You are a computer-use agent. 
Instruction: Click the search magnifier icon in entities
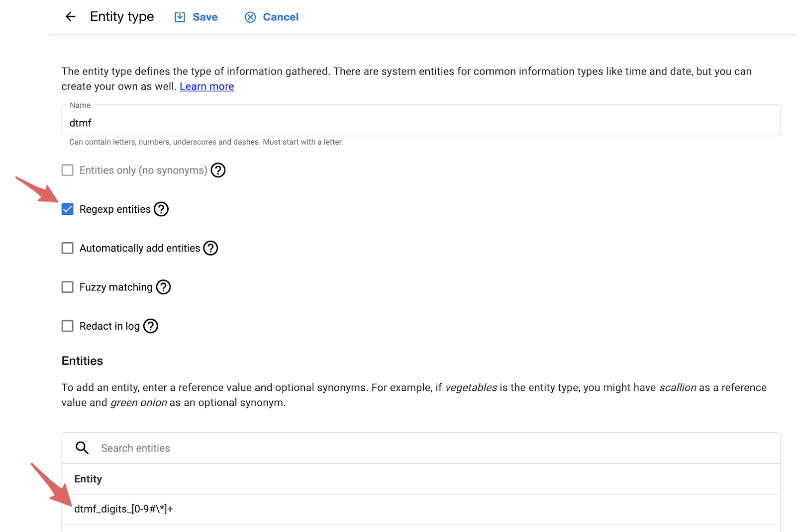click(x=82, y=448)
